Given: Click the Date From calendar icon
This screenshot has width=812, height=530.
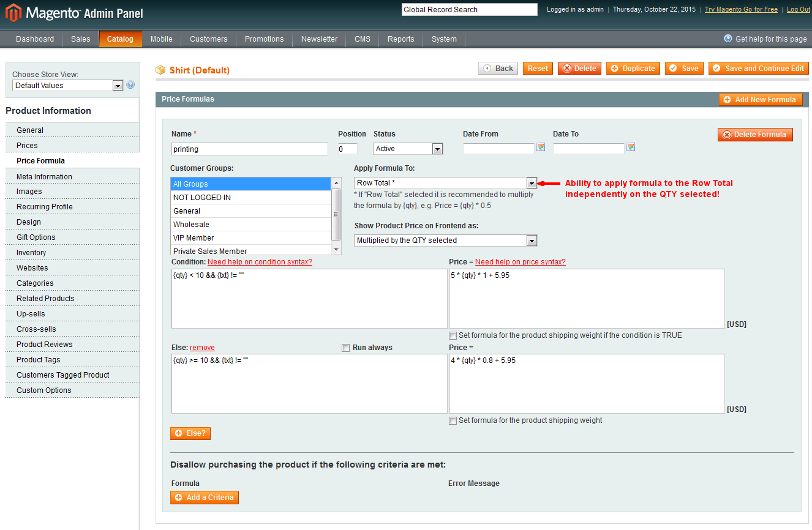Looking at the screenshot, I should (541, 147).
